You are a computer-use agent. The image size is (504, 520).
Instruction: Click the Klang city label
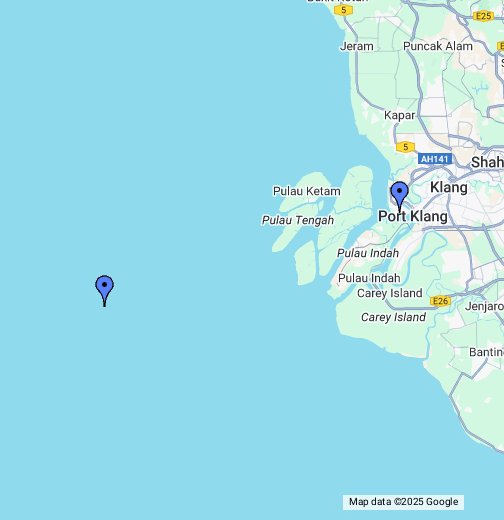click(449, 187)
